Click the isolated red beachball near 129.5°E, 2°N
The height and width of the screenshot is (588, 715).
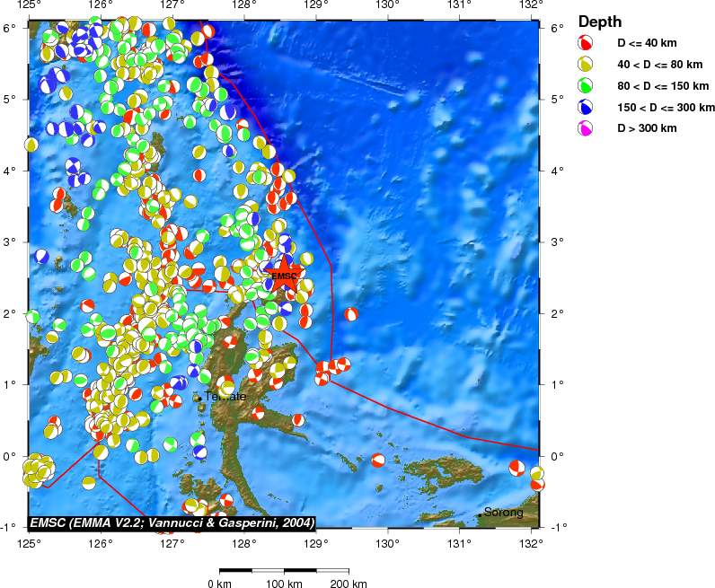[x=351, y=314]
